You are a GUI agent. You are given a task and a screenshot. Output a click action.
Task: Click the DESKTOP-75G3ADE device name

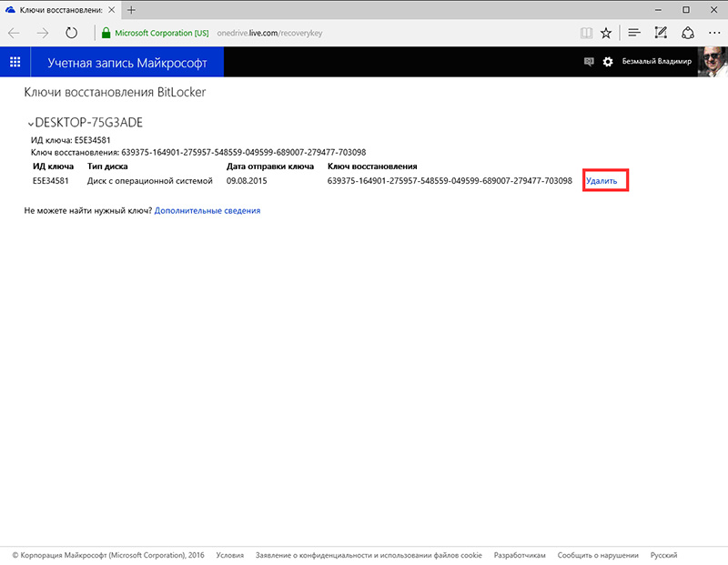tap(88, 123)
